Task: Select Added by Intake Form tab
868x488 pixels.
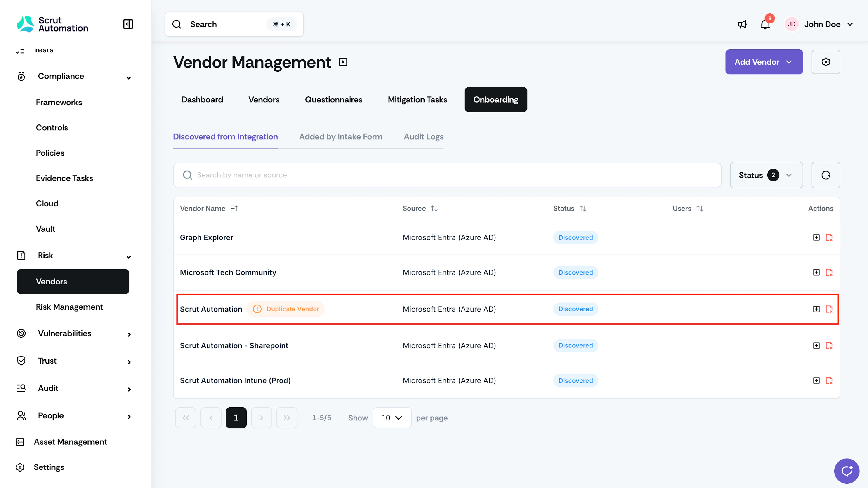Action: [x=341, y=137]
